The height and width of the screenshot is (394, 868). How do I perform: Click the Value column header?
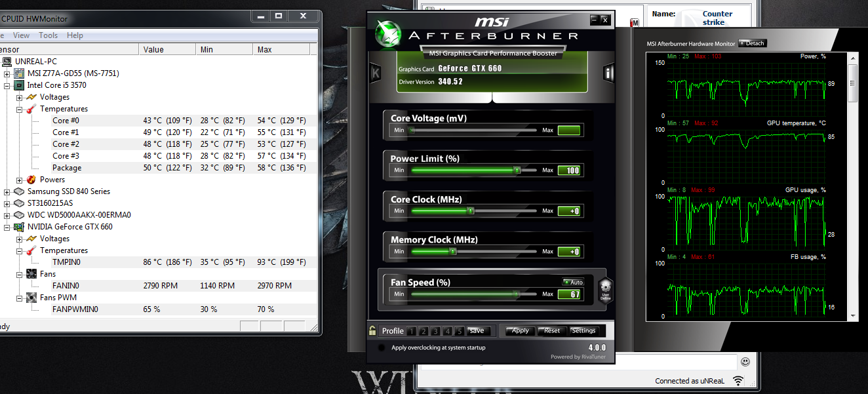coord(168,50)
